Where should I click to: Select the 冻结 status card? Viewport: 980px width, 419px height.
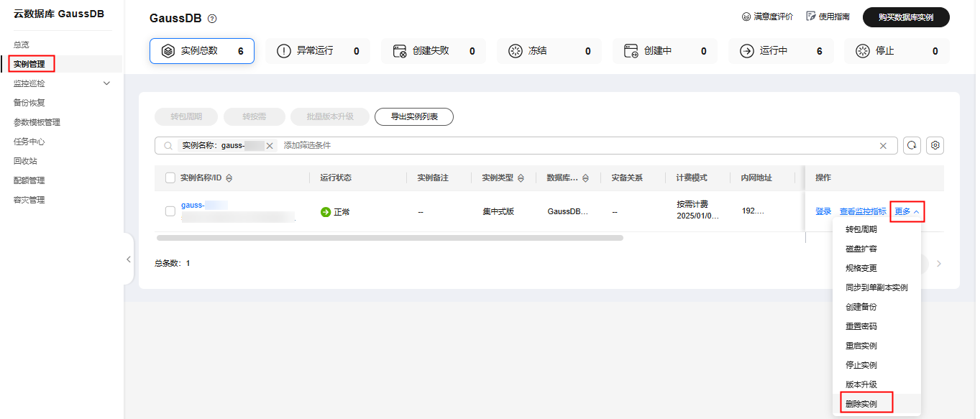[549, 51]
